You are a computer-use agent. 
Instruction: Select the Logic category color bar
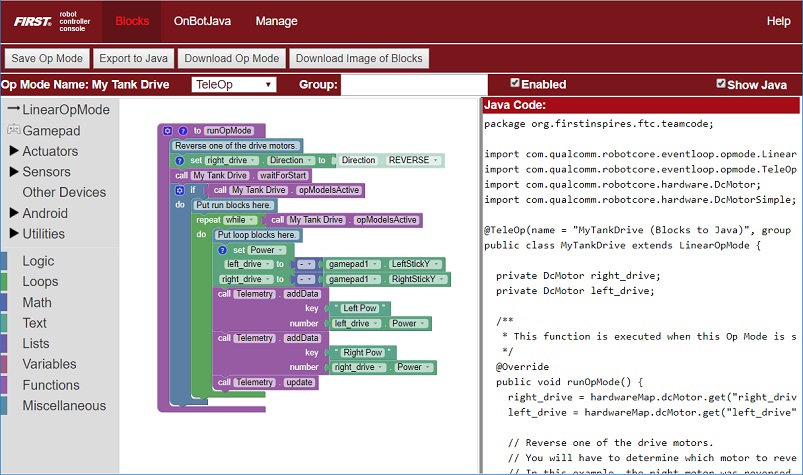pyautogui.click(x=4, y=261)
